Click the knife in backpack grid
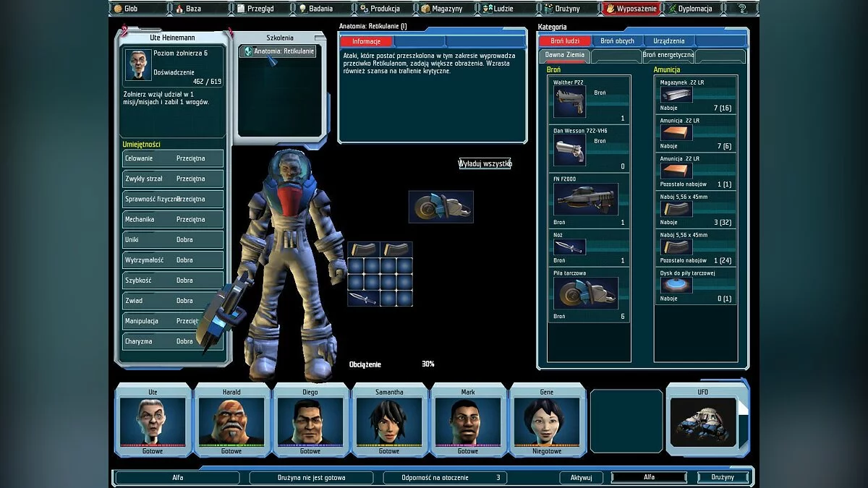The height and width of the screenshot is (488, 868). [364, 298]
